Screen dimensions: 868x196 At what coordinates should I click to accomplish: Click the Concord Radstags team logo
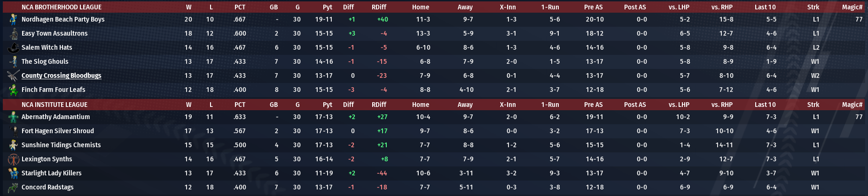(13, 187)
